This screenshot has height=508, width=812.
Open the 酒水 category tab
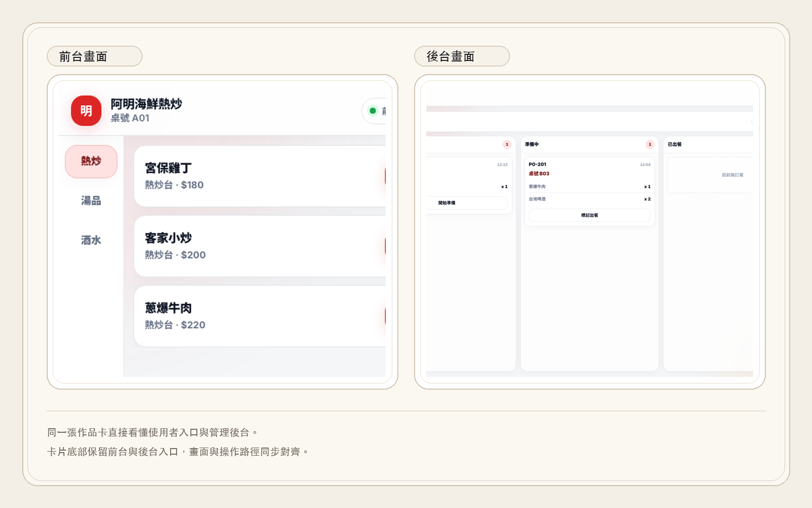click(91, 240)
